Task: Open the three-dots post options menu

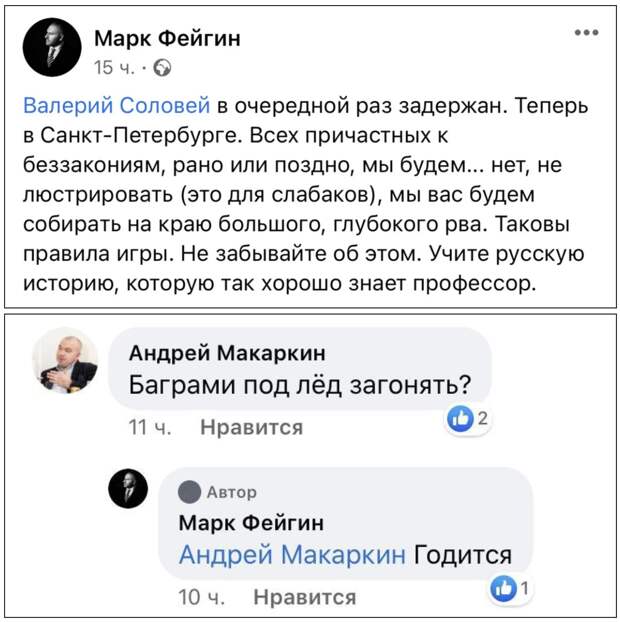Action: pyautogui.click(x=586, y=33)
